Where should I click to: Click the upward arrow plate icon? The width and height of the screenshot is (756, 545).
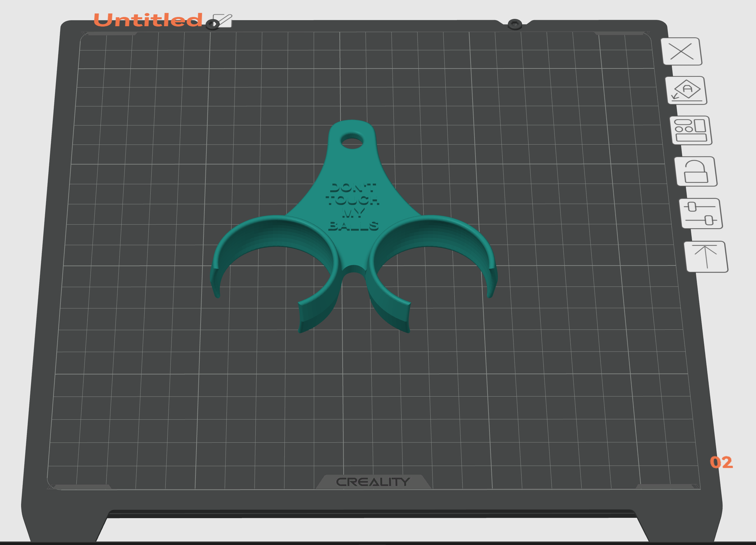706,257
